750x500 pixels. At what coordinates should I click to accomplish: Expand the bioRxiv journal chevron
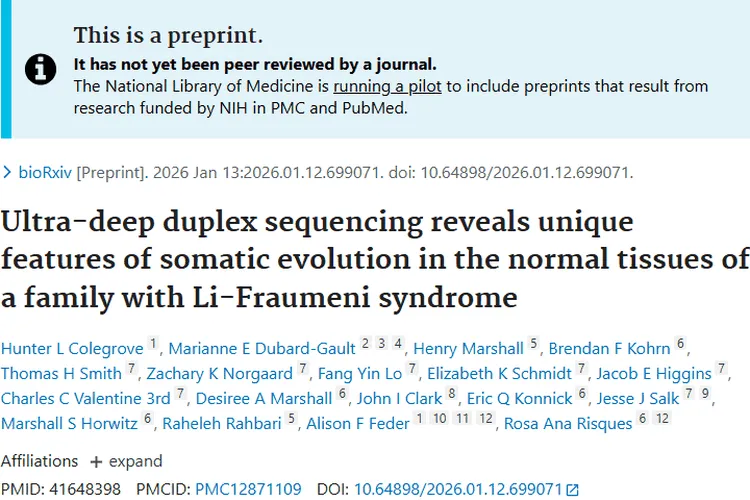point(7,172)
